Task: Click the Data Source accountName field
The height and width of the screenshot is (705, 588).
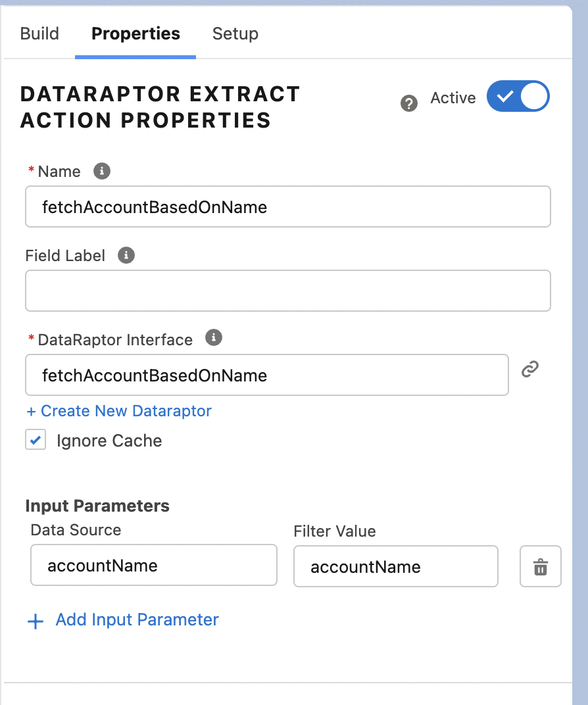Action: coord(153,566)
